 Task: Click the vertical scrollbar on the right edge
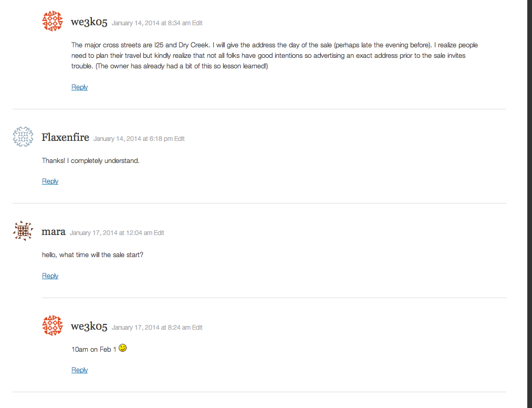pos(529,204)
